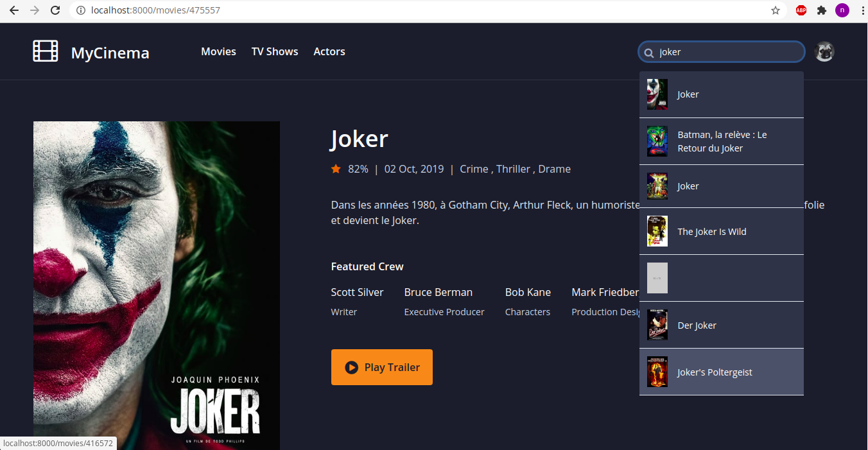This screenshot has width=868, height=450.
Task: Click the Batman, la relève poster thumbnail
Action: tap(657, 141)
